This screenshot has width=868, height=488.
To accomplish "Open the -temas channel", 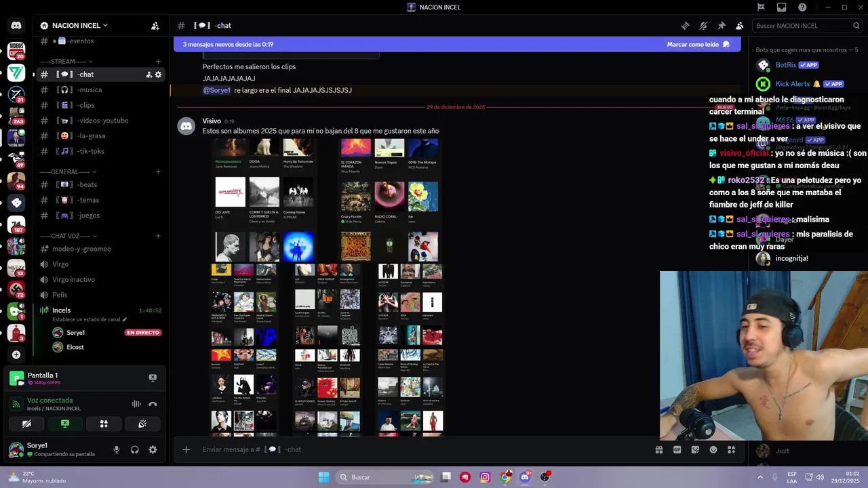I will 99,200.
